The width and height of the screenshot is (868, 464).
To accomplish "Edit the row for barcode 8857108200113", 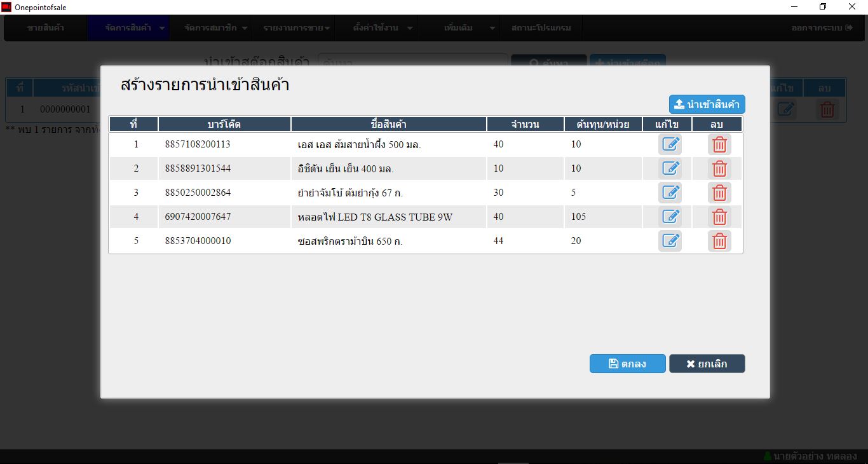I will click(x=670, y=144).
